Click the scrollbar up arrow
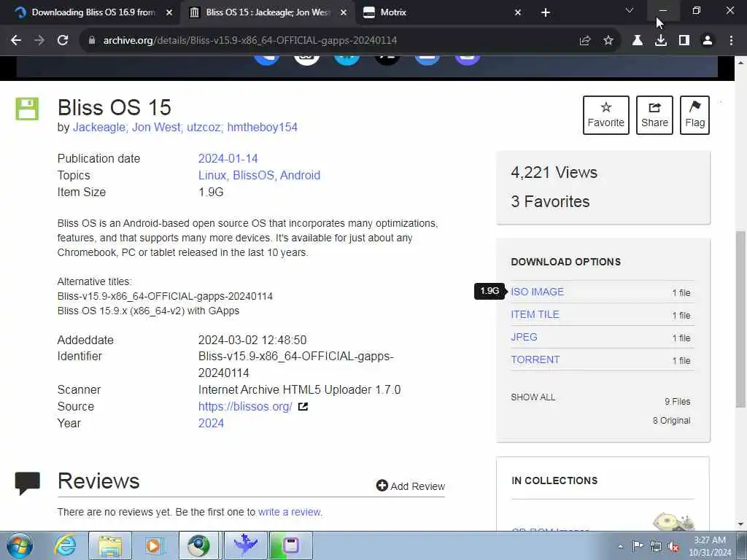The image size is (747, 560). coord(740,62)
